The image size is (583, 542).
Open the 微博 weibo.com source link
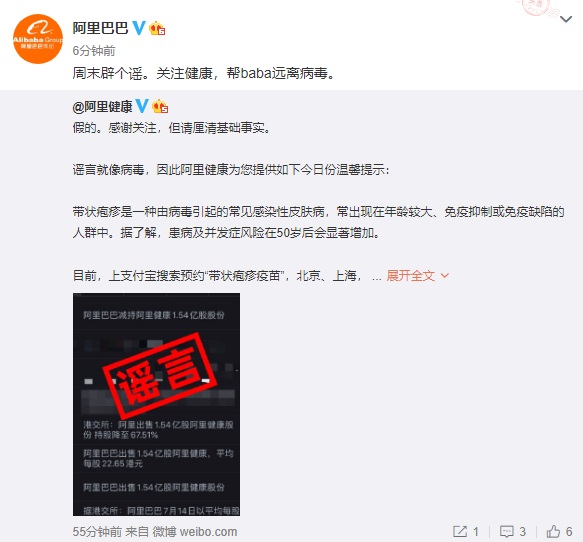tap(195, 532)
